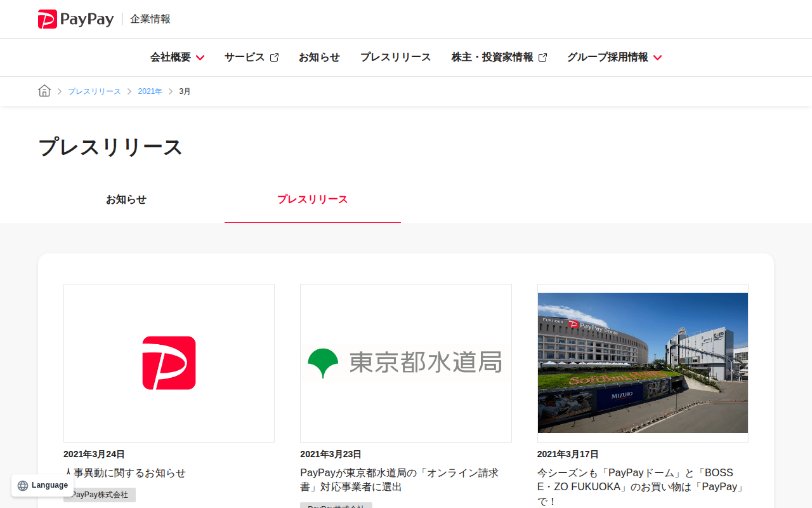Screen dimensions: 812x508
Task: Go to 2021年 breadcrumb link
Action: pos(150,91)
